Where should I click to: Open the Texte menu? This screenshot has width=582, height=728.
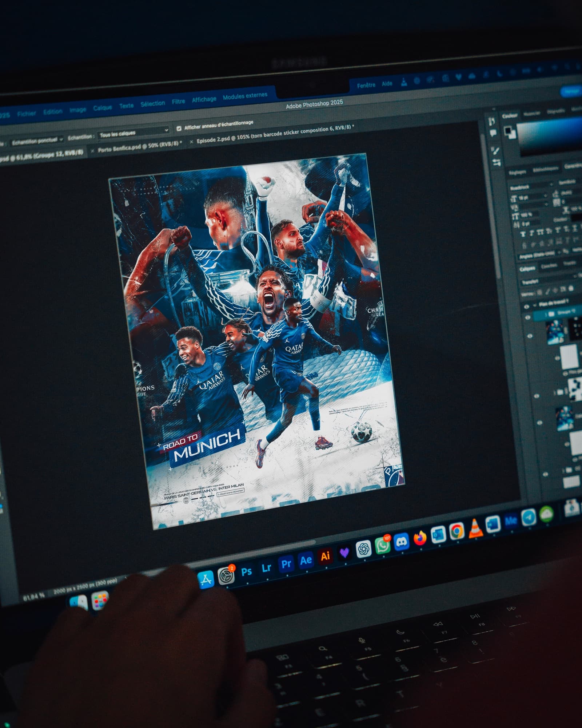(x=126, y=106)
